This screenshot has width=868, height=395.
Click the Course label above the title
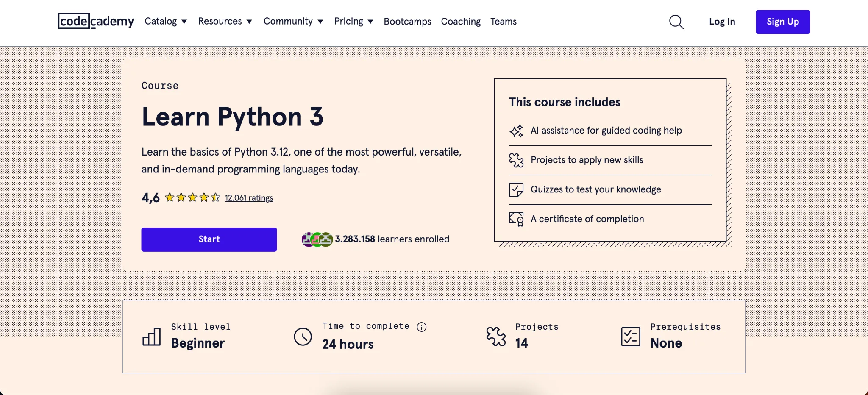[160, 86]
